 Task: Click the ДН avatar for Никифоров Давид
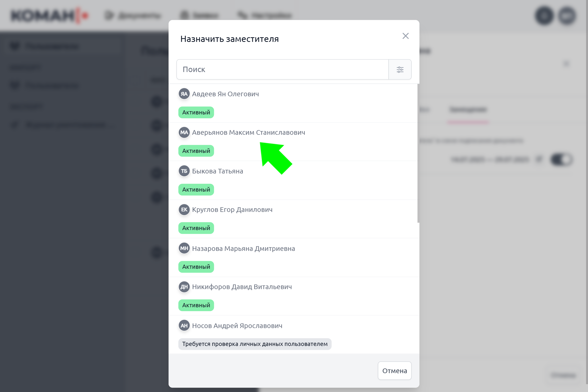point(184,287)
